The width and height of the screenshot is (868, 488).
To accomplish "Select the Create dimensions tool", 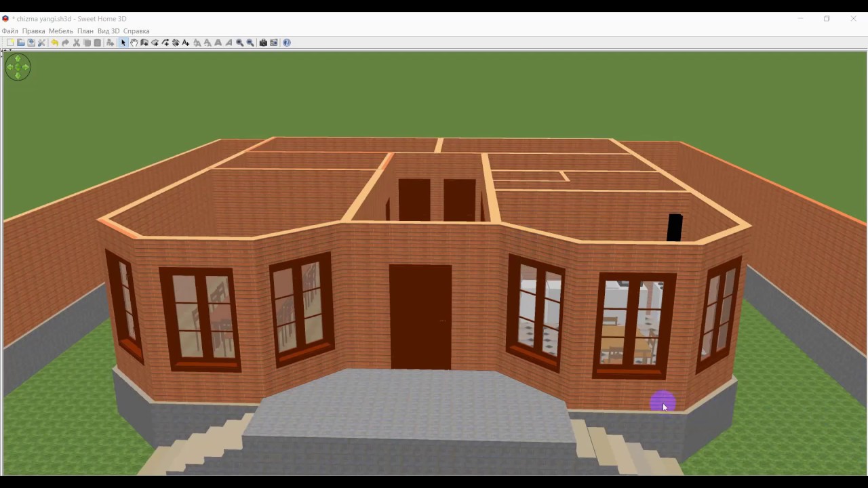I will [176, 43].
